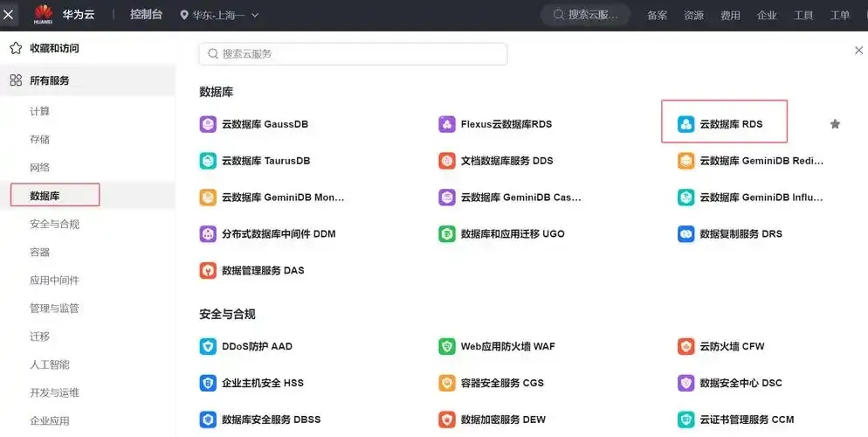
Task: Open 企业主机安全 HSS icon
Action: coord(208,383)
